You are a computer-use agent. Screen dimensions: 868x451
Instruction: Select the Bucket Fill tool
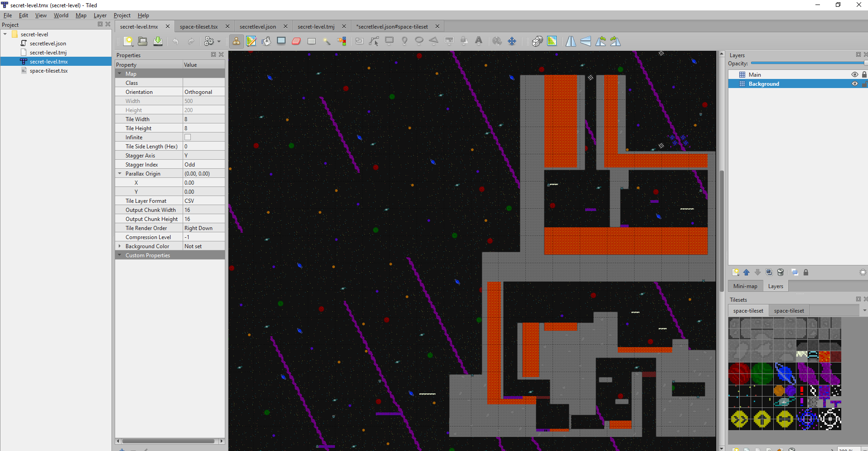click(266, 41)
